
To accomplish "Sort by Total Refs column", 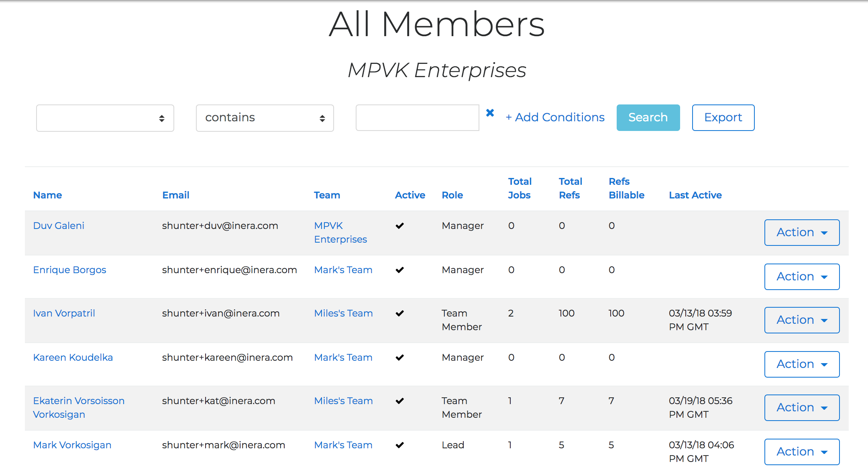I will point(570,188).
